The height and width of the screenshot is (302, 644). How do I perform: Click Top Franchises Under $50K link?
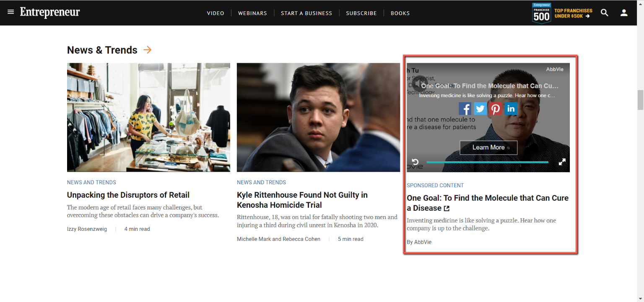pos(573,13)
